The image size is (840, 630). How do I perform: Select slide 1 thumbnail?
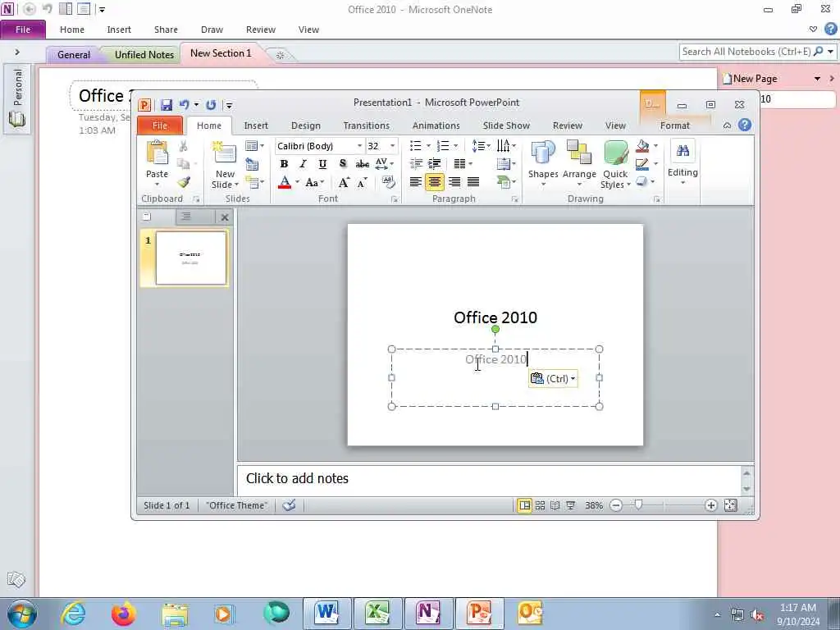(x=190, y=258)
